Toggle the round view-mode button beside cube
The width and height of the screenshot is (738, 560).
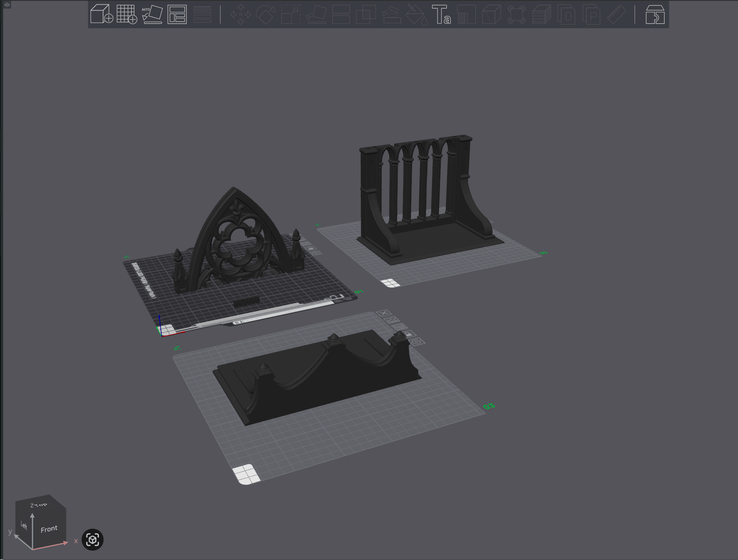click(x=93, y=540)
